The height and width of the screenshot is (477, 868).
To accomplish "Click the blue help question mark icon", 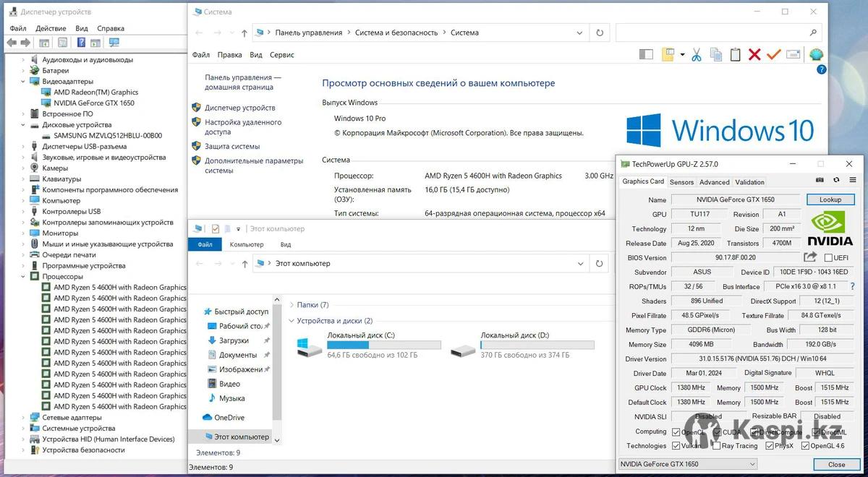I will (821, 70).
